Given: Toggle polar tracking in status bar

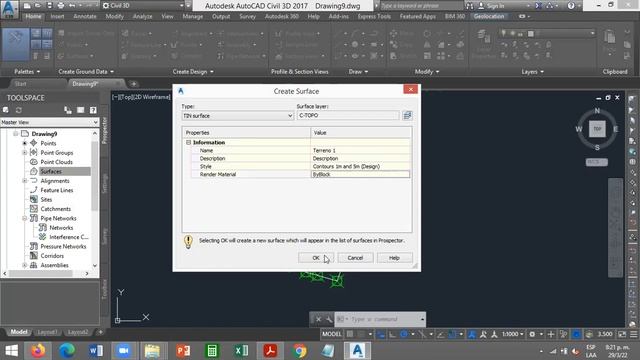Looking at the screenshot, I should point(404,334).
